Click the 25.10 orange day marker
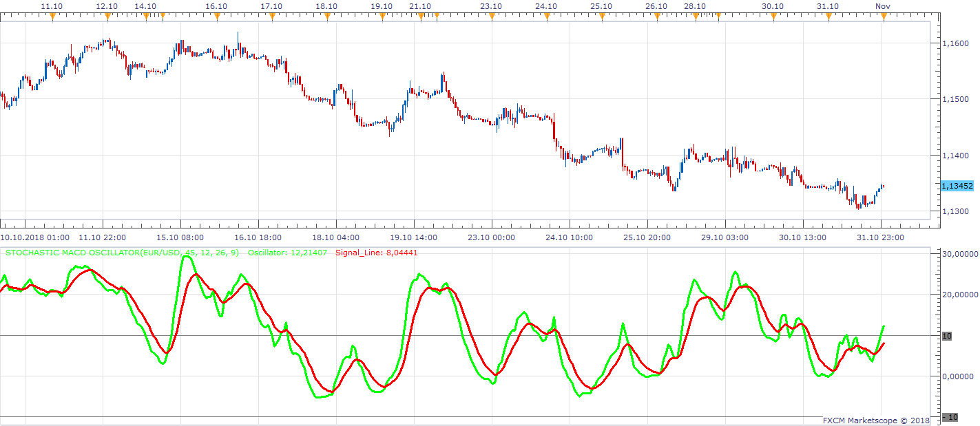 [x=601, y=17]
